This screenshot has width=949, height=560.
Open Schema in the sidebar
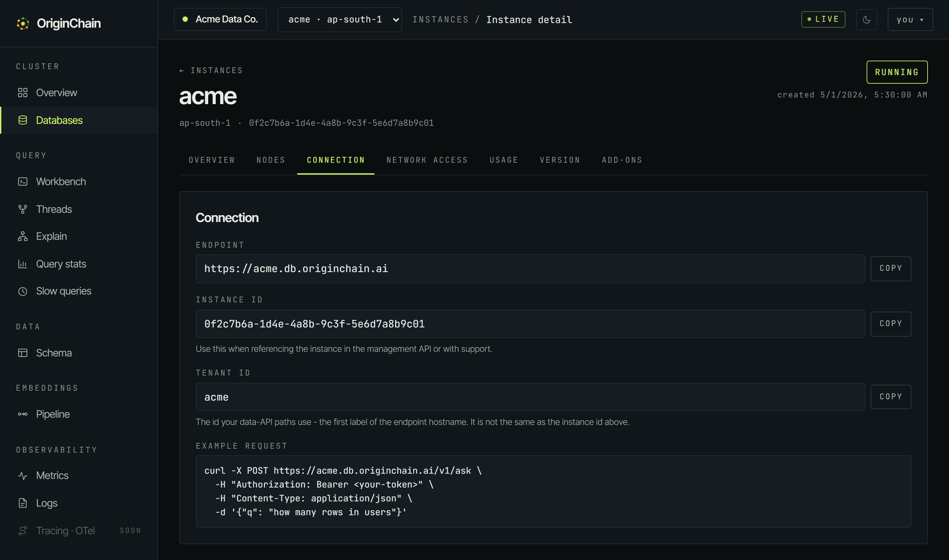[x=79, y=353]
